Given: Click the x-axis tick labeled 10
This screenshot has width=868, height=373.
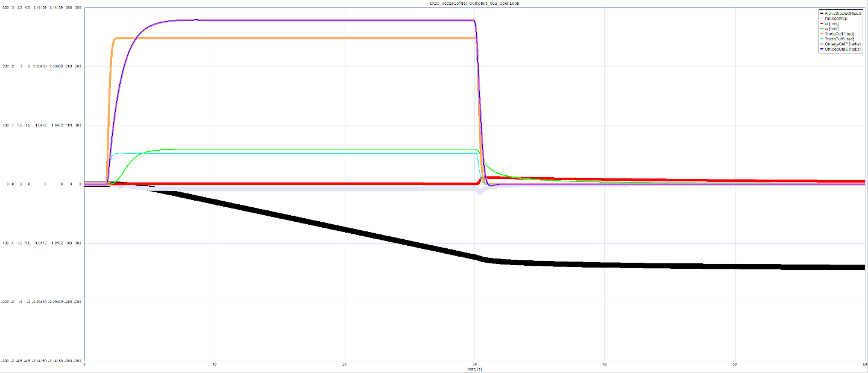Looking at the screenshot, I should click(x=215, y=365).
